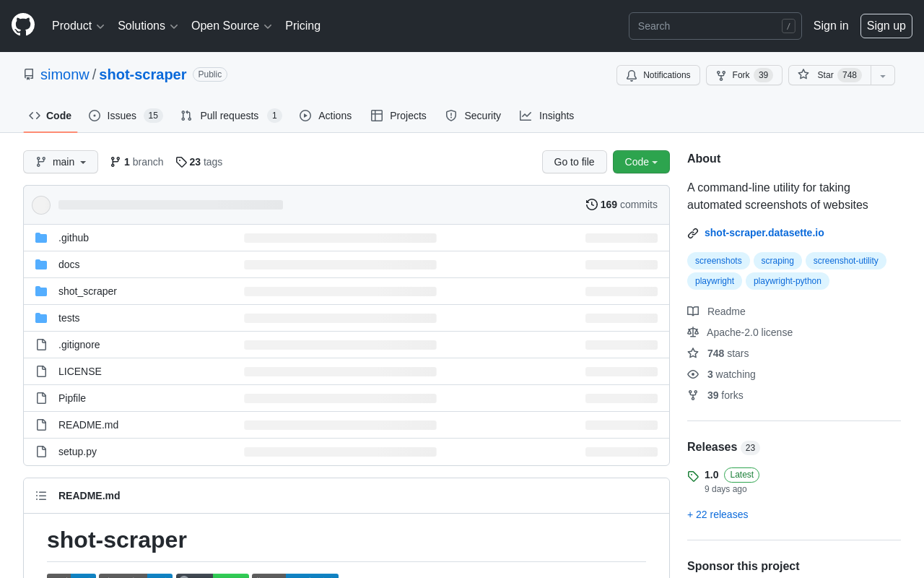Click the setup.py file icon

(x=41, y=452)
